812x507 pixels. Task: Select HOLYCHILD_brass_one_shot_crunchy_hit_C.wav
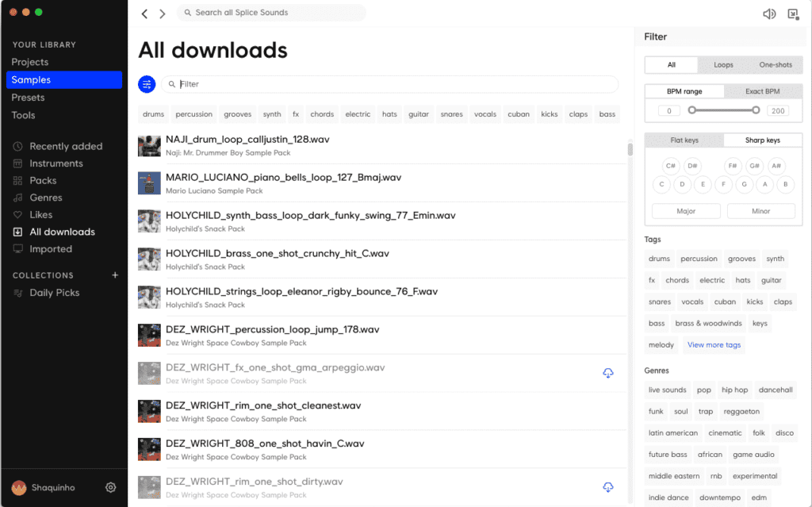click(x=382, y=259)
